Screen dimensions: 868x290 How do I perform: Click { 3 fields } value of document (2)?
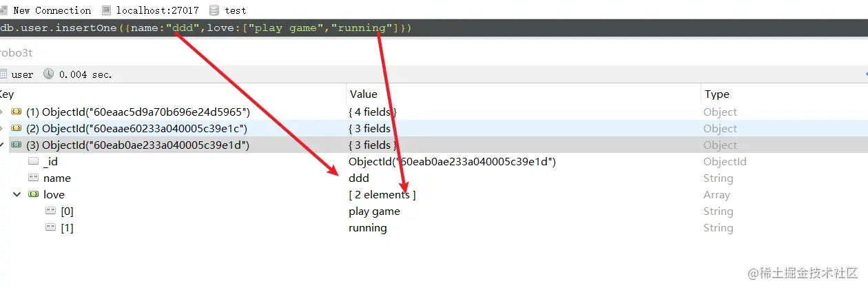[x=373, y=128]
